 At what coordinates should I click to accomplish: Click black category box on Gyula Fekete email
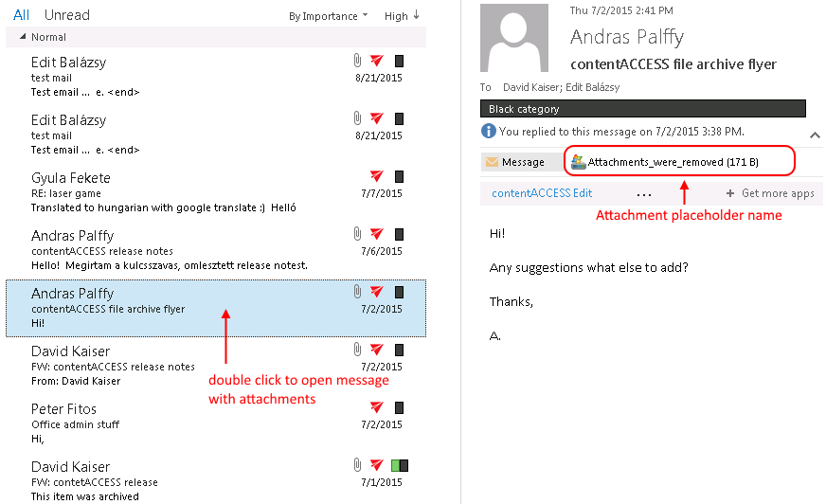(x=399, y=177)
